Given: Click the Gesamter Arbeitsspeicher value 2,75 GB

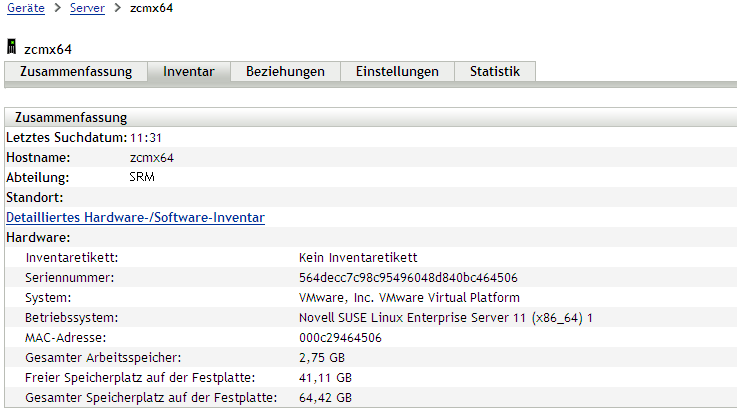Looking at the screenshot, I should 321,357.
